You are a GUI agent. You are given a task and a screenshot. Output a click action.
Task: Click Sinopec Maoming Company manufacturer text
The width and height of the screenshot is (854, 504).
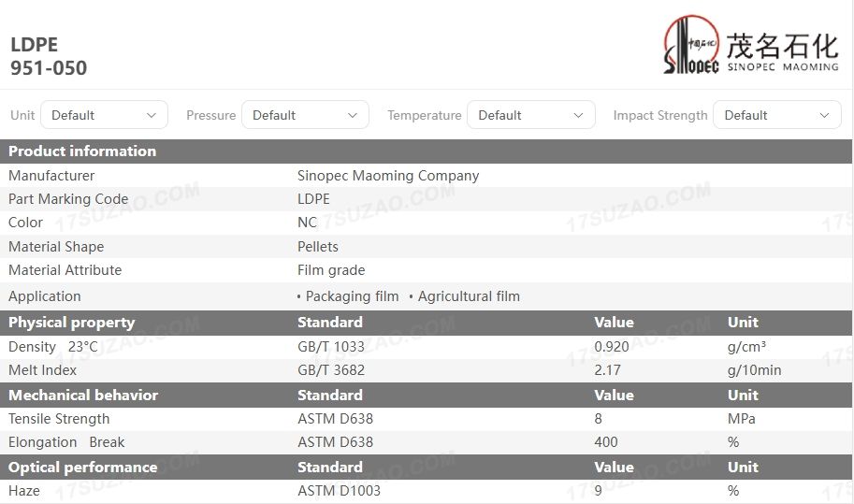coord(388,176)
